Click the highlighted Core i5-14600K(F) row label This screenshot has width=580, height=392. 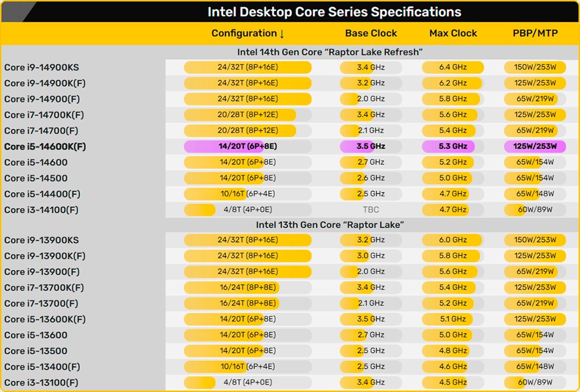[45, 147]
